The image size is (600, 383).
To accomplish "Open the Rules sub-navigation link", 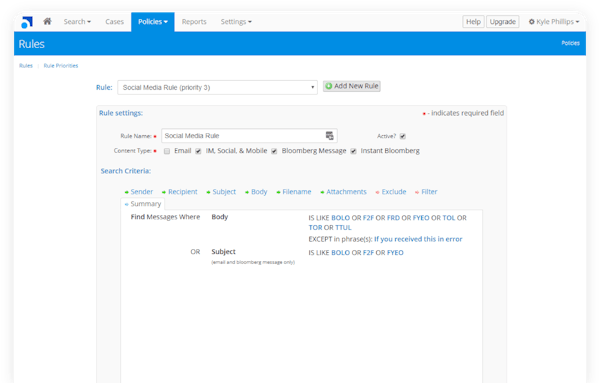I will tap(26, 66).
